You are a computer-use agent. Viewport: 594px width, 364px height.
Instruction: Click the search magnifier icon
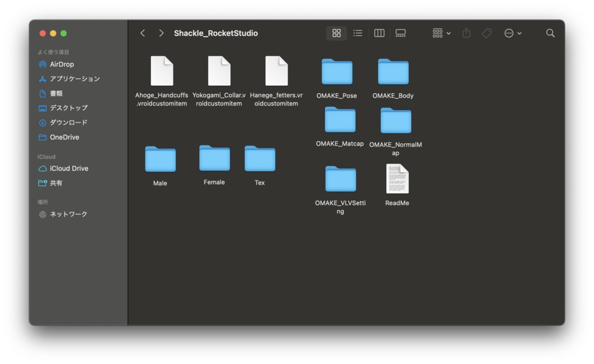(550, 33)
